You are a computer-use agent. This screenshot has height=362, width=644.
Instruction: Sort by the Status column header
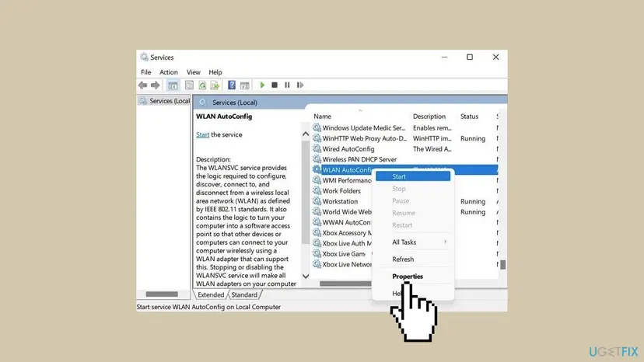coord(470,117)
